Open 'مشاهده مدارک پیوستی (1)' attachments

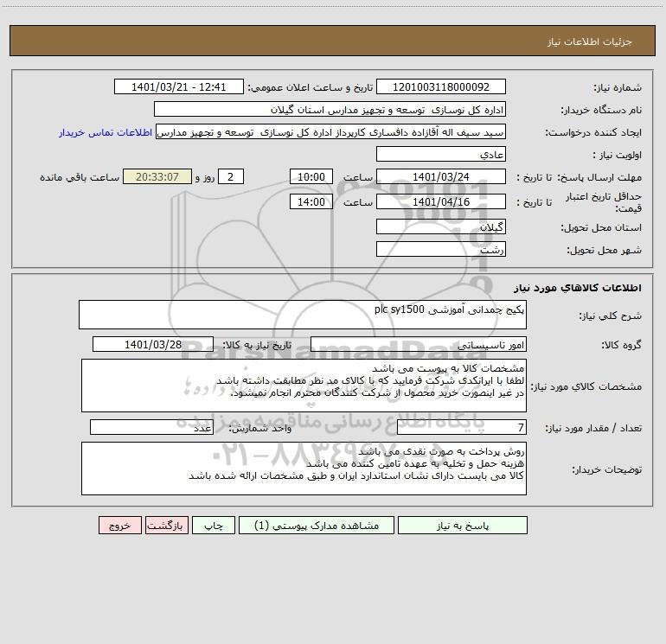click(317, 526)
